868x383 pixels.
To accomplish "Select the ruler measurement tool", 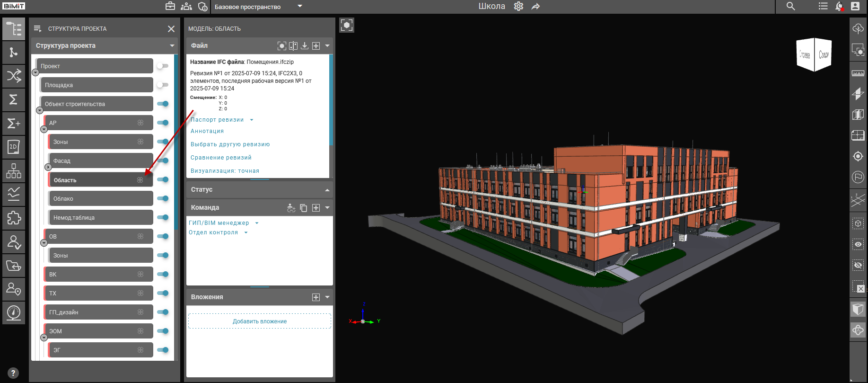I will (x=858, y=73).
